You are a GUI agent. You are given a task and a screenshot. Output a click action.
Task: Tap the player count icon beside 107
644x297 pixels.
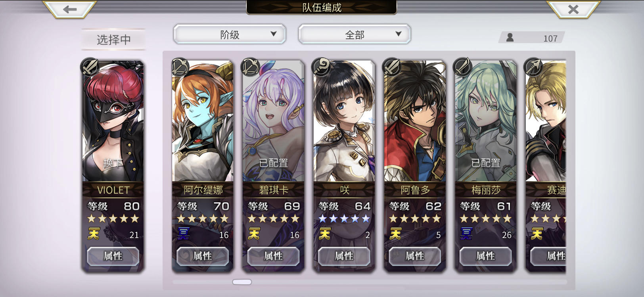510,38
